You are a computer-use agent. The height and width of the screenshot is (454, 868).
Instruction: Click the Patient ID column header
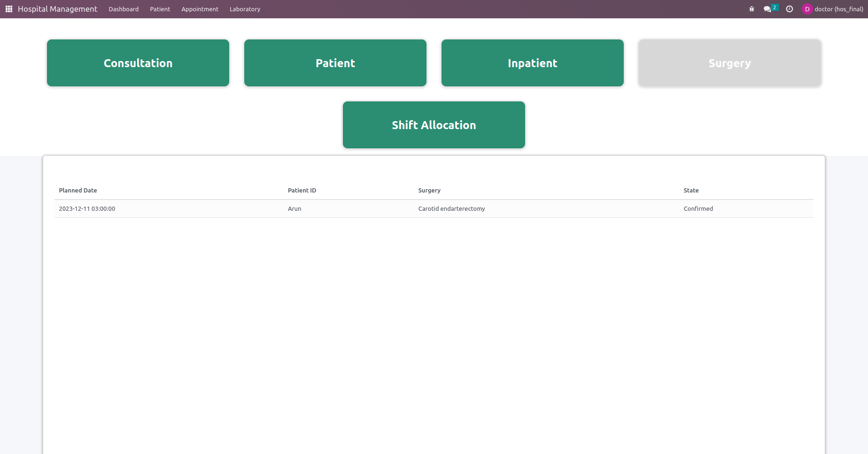tap(302, 191)
